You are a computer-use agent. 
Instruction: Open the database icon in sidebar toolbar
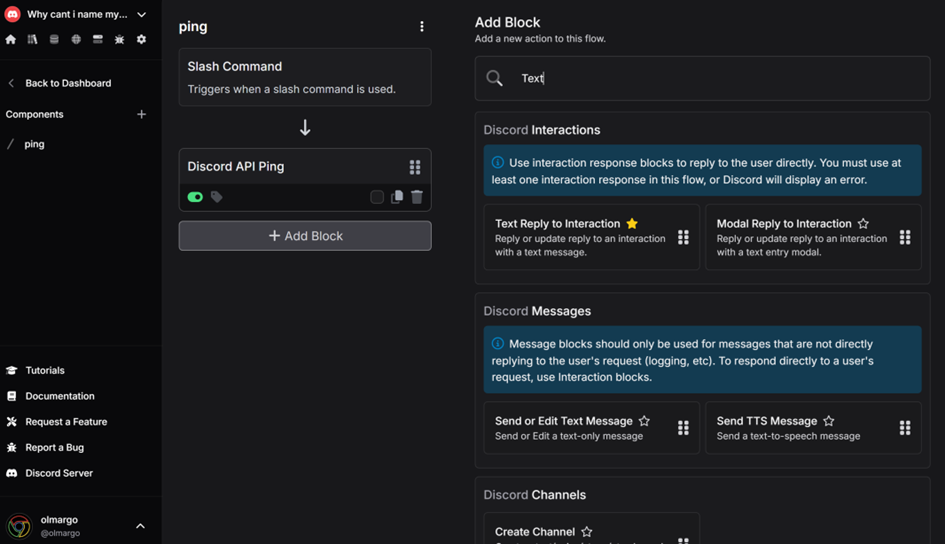point(54,39)
